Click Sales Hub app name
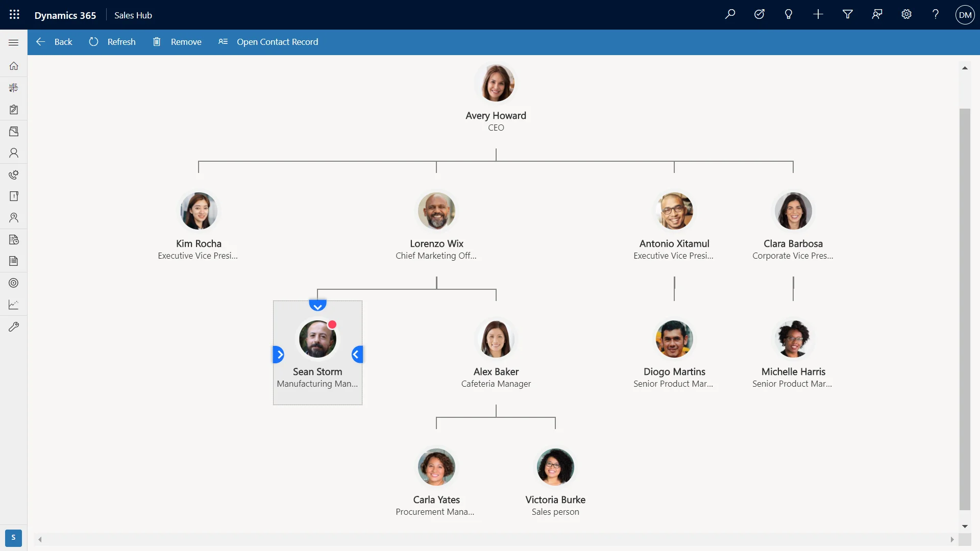 (x=133, y=15)
